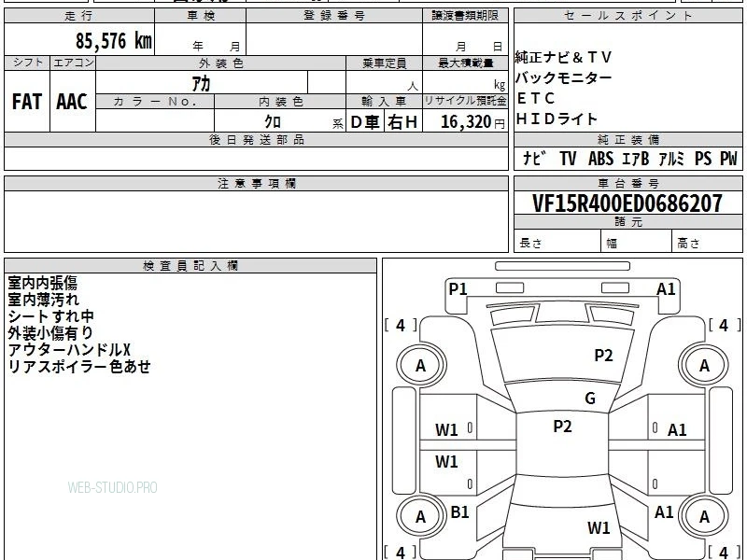Select the exterior color value アカ
747x560 pixels.
click(201, 84)
